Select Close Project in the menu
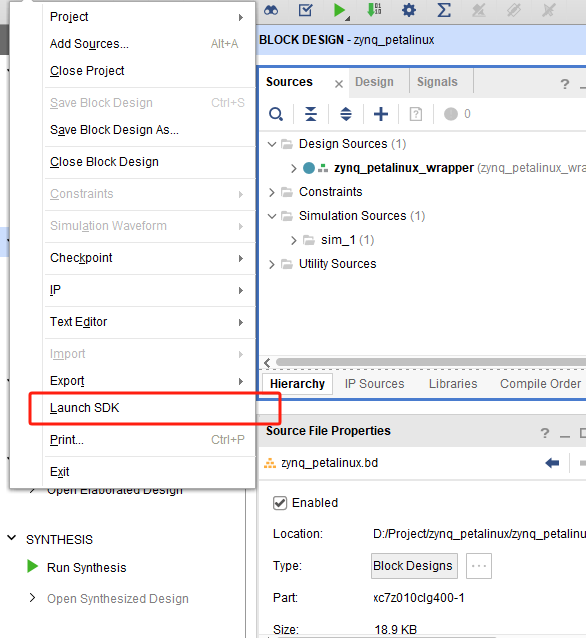 (x=149, y=71)
